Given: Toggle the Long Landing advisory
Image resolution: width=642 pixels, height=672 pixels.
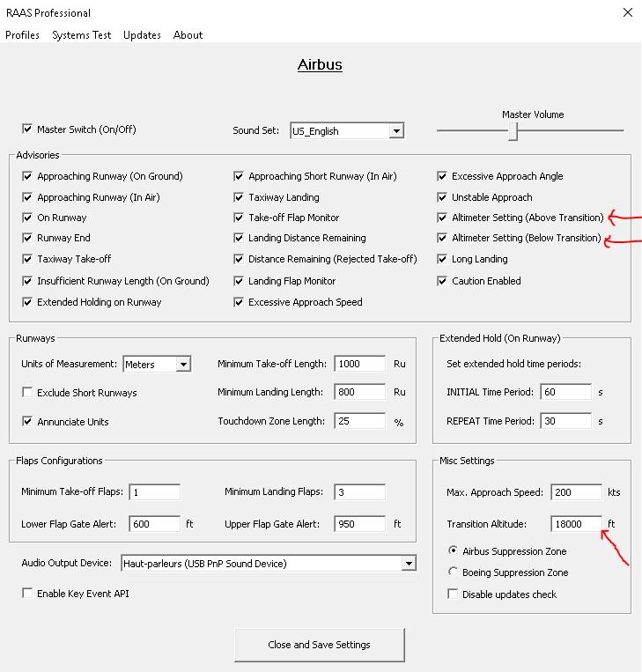Looking at the screenshot, I should tap(442, 259).
